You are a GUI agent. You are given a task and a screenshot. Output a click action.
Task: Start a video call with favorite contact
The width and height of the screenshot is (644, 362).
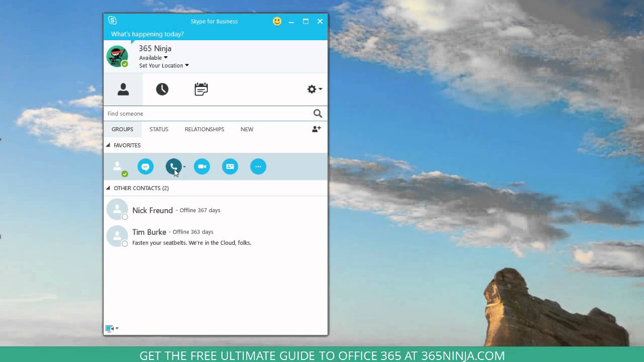click(202, 166)
